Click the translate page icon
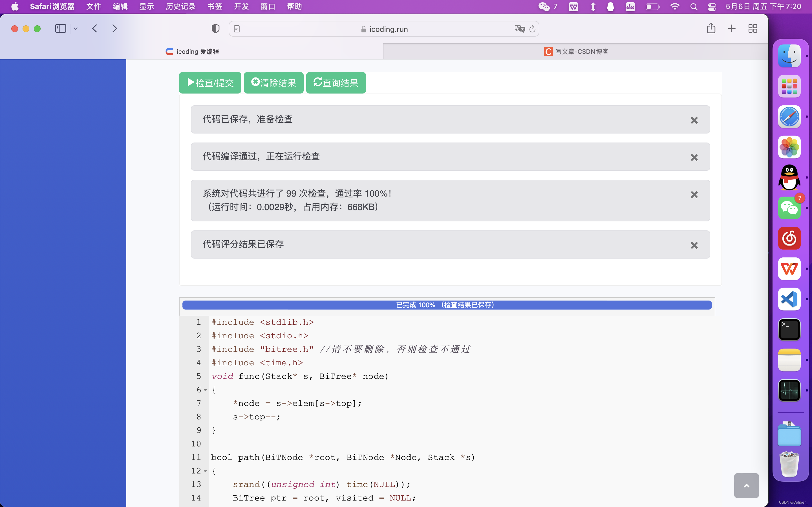The height and width of the screenshot is (507, 812). point(519,29)
